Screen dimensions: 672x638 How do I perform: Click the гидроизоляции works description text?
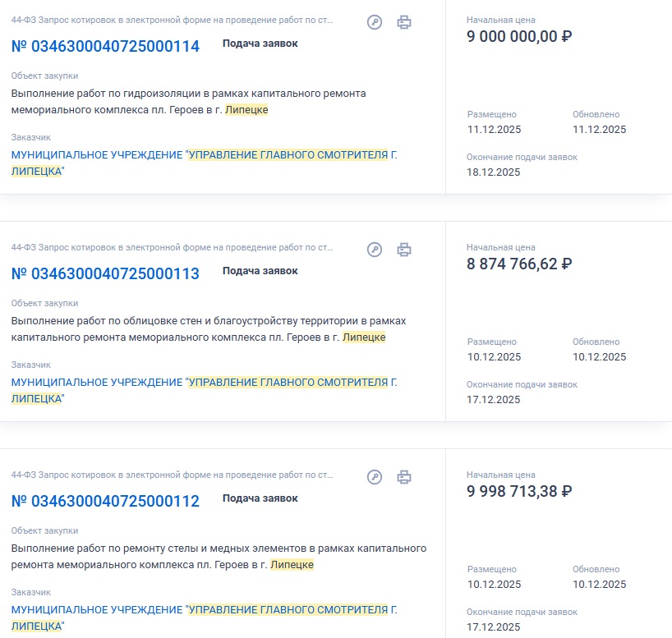pyautogui.click(x=189, y=101)
